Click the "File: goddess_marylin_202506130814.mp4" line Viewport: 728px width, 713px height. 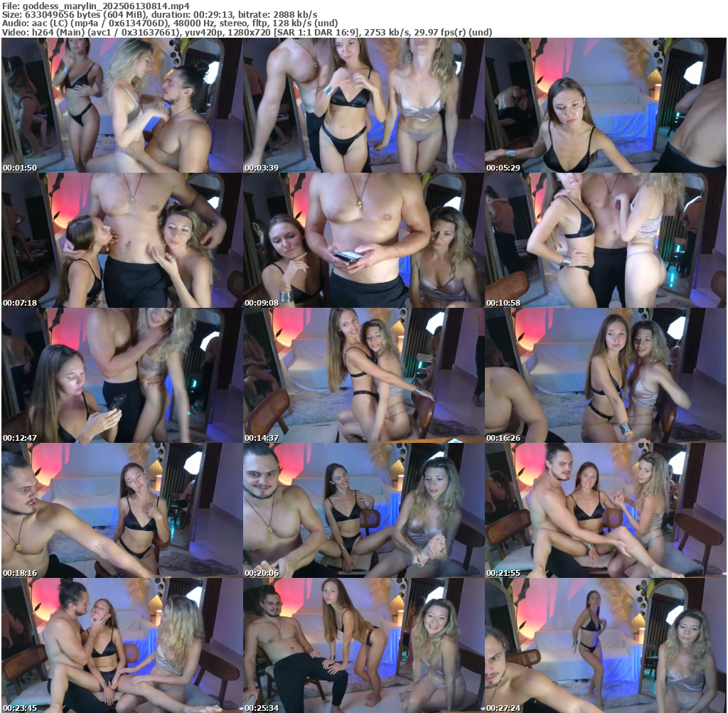click(96, 6)
